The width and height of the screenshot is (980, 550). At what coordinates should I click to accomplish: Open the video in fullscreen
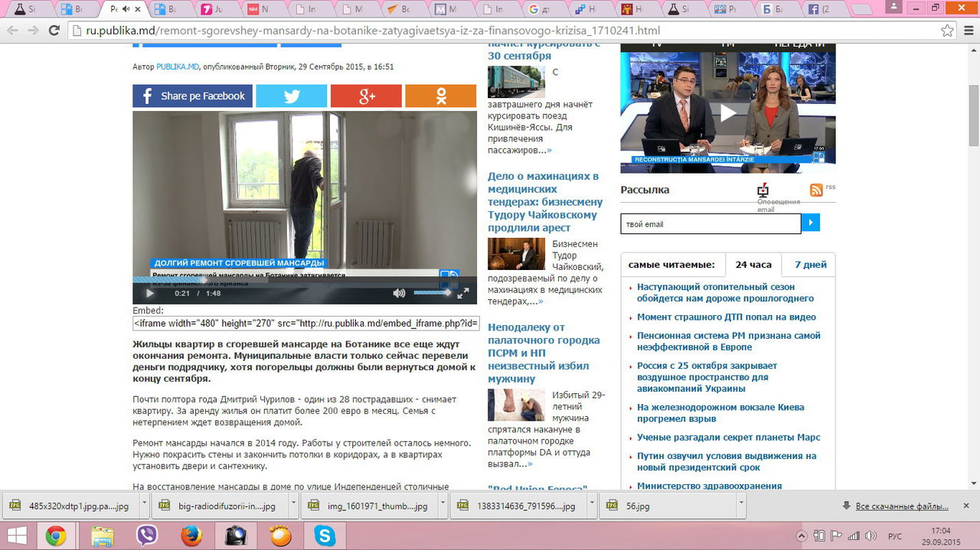click(463, 293)
